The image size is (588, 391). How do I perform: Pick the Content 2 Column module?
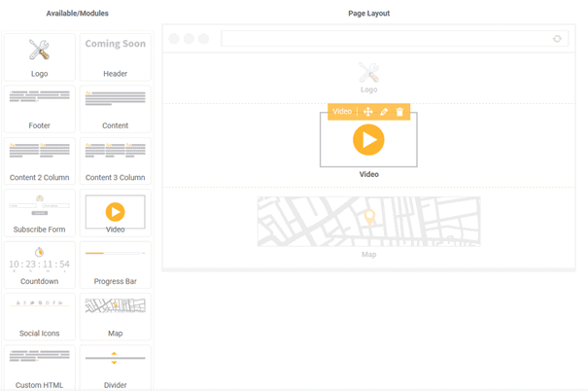(40, 161)
